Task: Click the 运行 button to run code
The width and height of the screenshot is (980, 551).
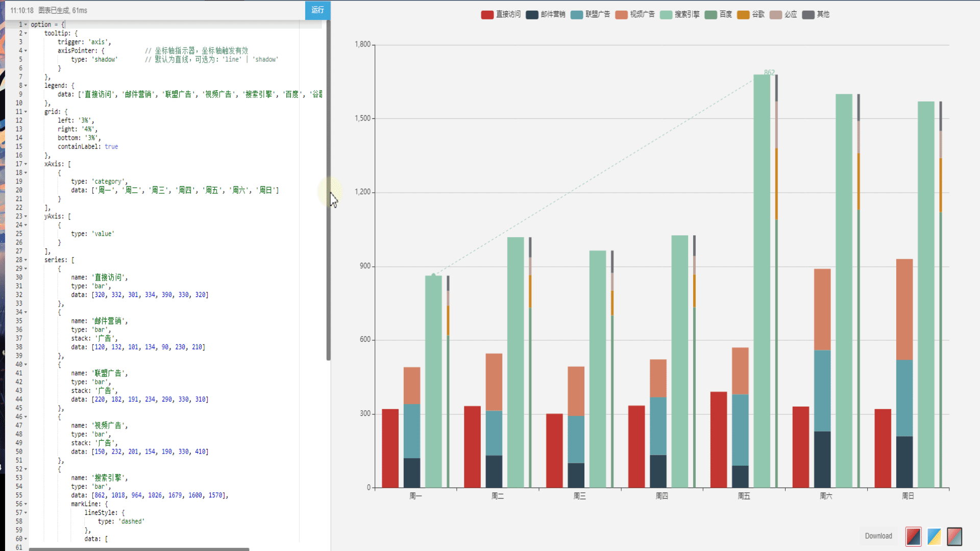Action: [317, 10]
